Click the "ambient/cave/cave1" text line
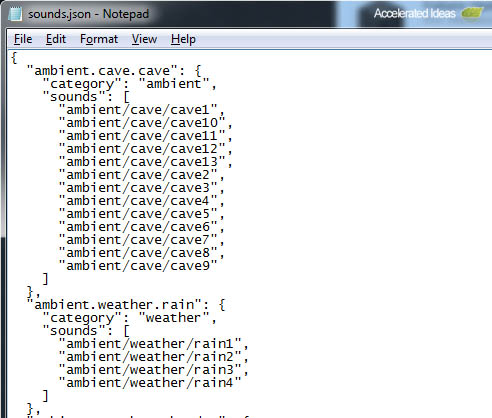The image size is (492, 418). tap(142, 110)
